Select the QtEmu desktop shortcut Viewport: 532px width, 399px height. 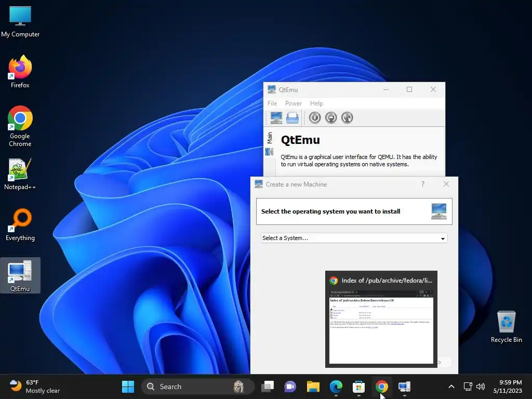20,275
